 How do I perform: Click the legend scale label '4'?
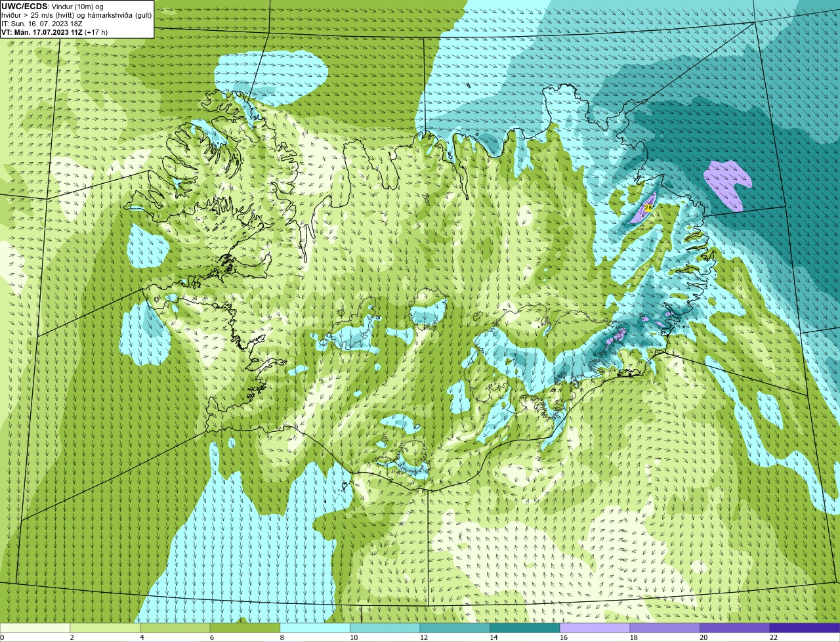point(142,637)
